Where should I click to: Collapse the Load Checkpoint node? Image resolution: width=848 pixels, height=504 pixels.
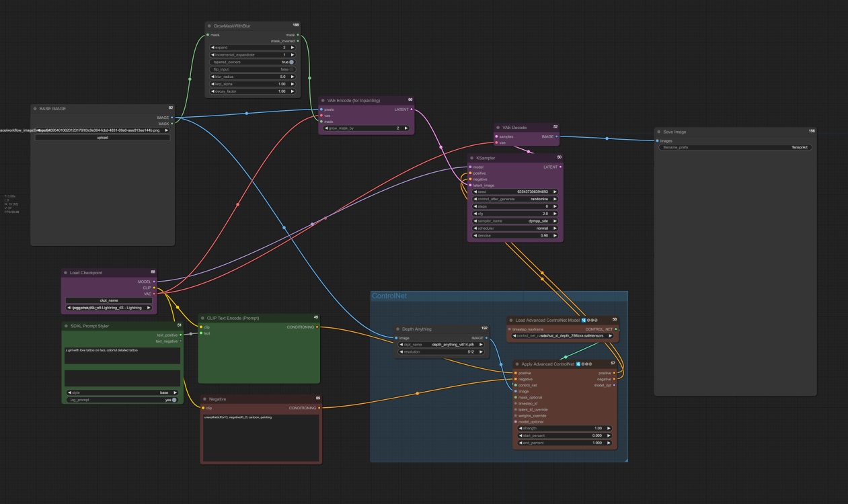(x=64, y=274)
